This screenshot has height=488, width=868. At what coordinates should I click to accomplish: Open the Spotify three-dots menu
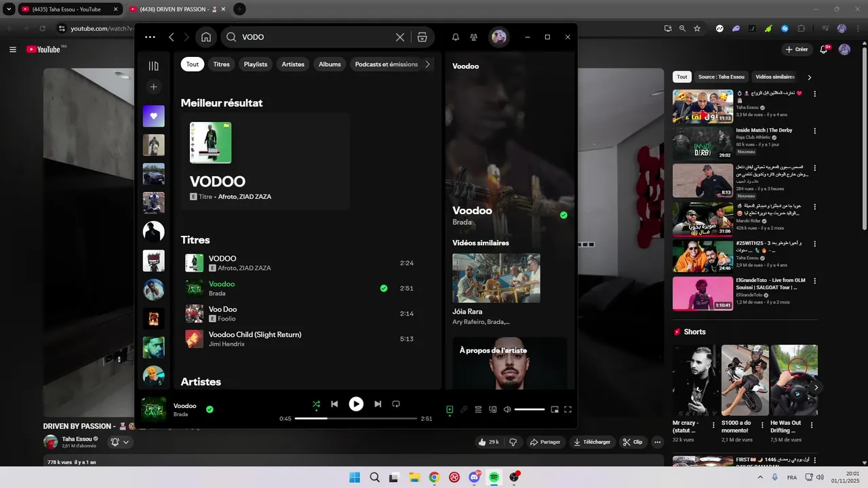150,37
